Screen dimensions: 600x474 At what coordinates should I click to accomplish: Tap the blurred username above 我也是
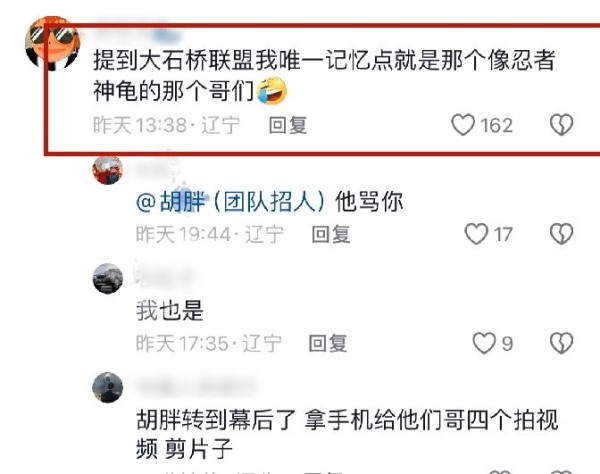coord(166,275)
